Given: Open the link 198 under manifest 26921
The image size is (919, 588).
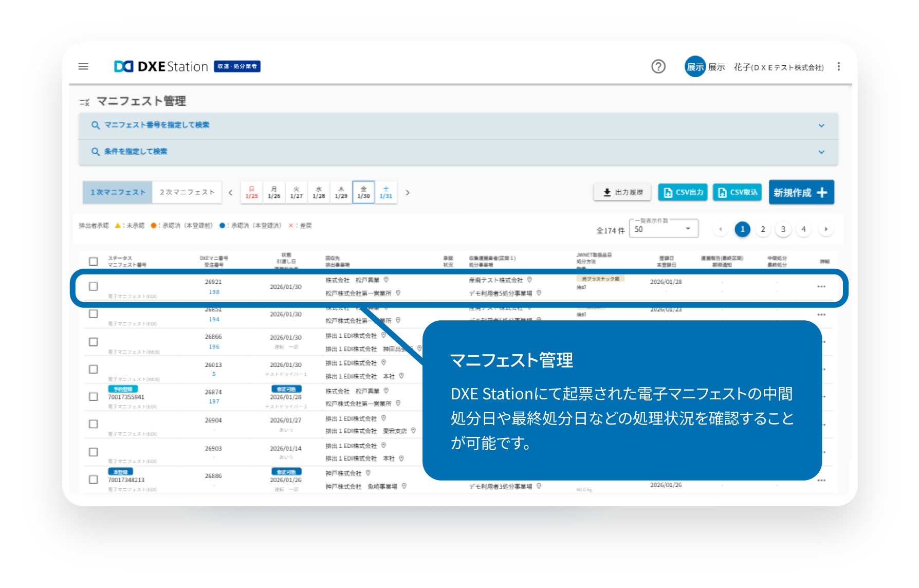Looking at the screenshot, I should point(214,291).
